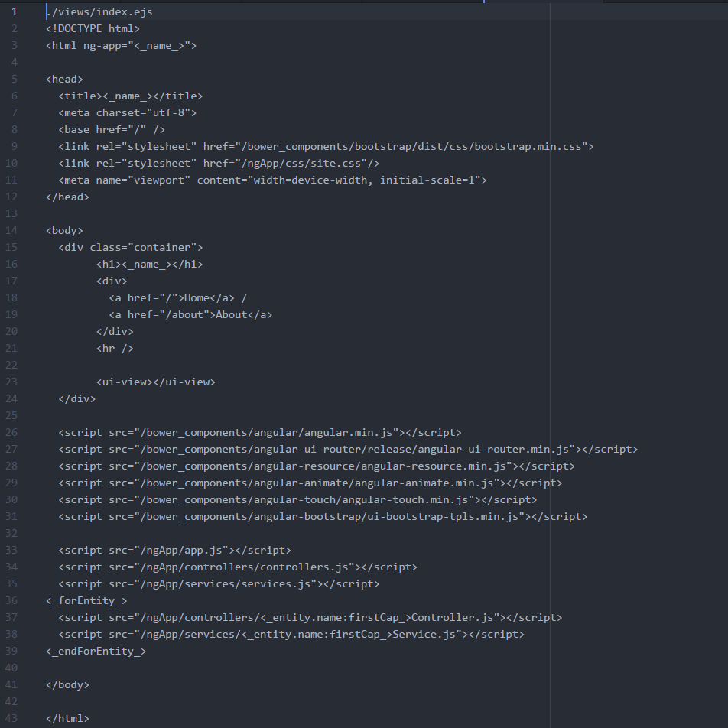The image size is (728, 728).
Task: Click the '/ngApp/css/site.css' stylesheet line
Action: pos(219,164)
